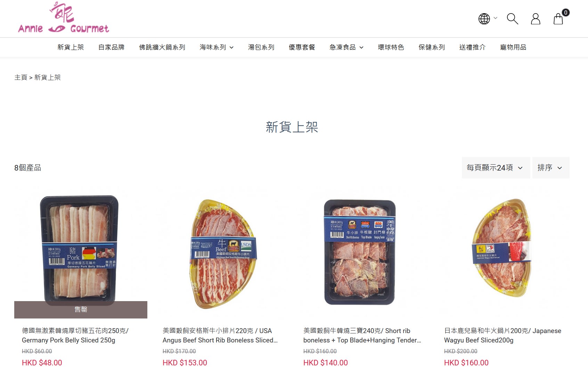
Task: Open Japanese Wagyu Beef Sliced title link
Action: (x=503, y=336)
